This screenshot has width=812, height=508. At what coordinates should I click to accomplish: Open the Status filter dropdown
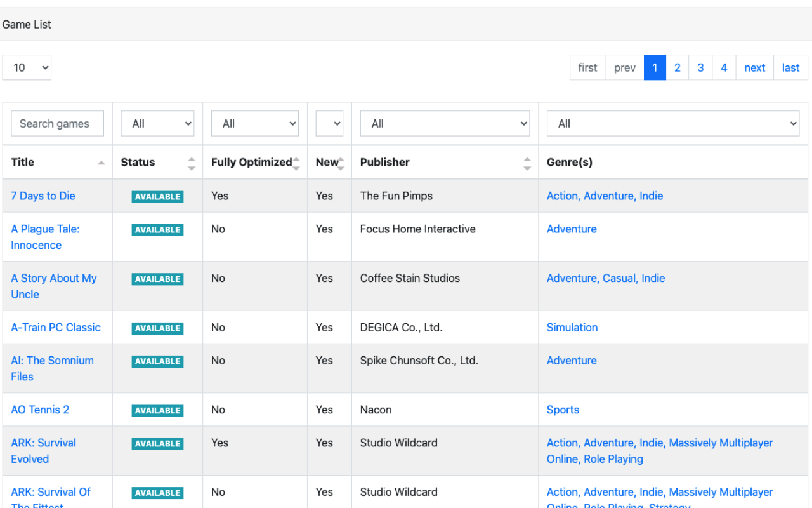click(157, 124)
